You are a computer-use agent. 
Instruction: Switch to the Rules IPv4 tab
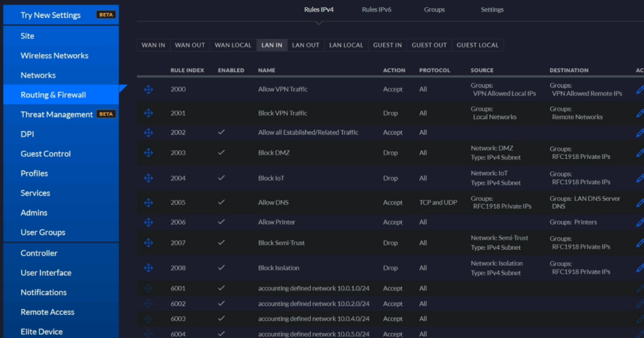(x=319, y=10)
